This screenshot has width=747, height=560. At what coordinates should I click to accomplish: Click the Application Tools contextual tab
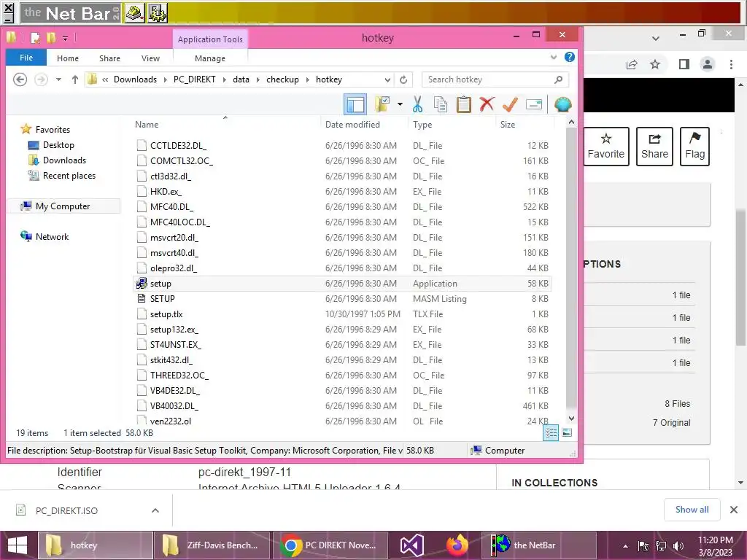click(210, 39)
